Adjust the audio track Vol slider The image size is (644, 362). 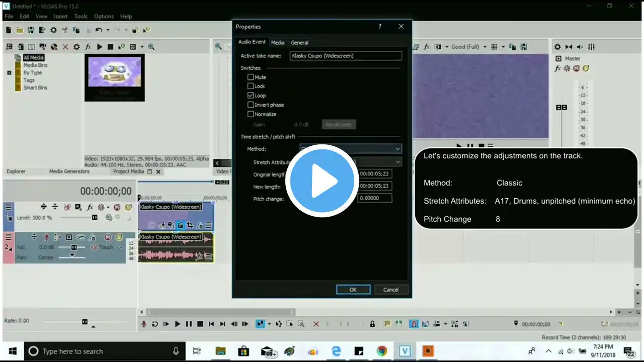[x=74, y=247]
